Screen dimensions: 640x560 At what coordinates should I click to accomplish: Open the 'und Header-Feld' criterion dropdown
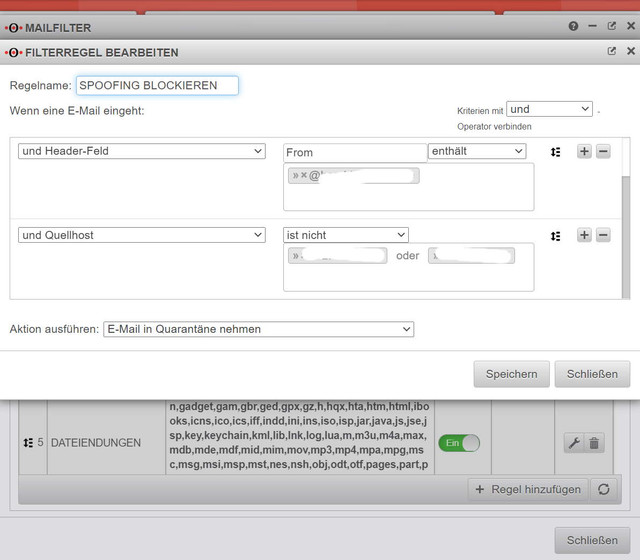click(142, 151)
